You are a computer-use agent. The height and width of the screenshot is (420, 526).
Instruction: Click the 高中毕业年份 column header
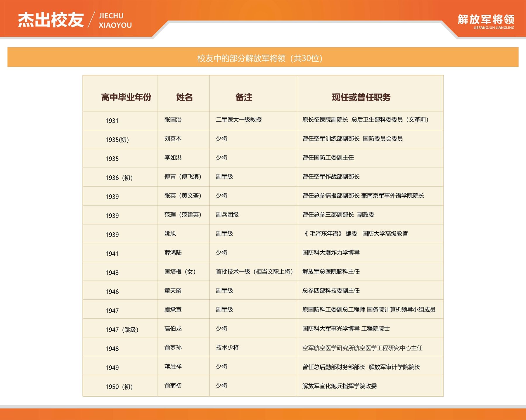tap(126, 97)
